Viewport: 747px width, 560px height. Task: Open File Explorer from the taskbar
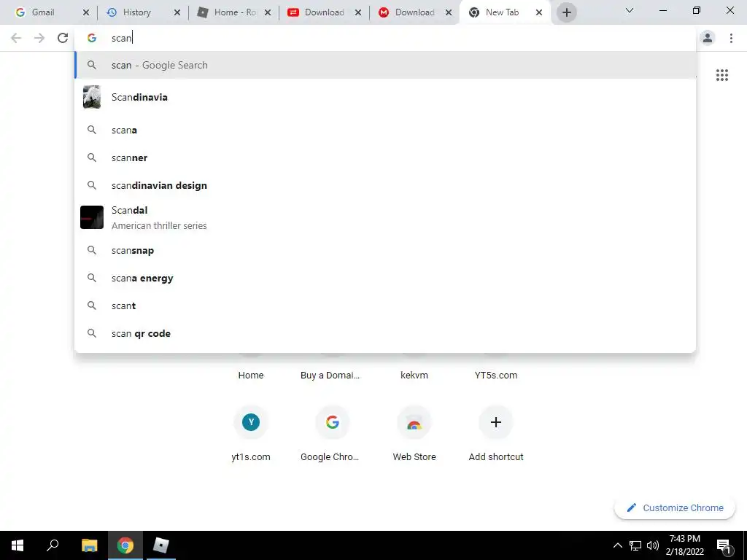tap(89, 545)
